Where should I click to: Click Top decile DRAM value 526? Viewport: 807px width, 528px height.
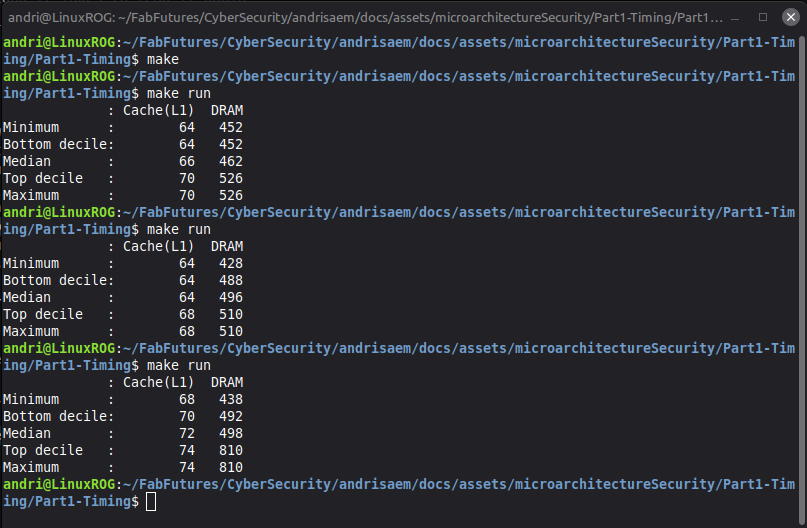pyautogui.click(x=231, y=179)
